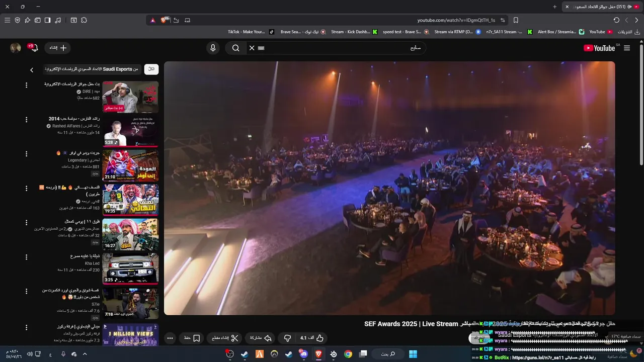The height and width of the screenshot is (362, 644).
Task: Open 1 Million Views video thumbnail
Action: click(130, 334)
